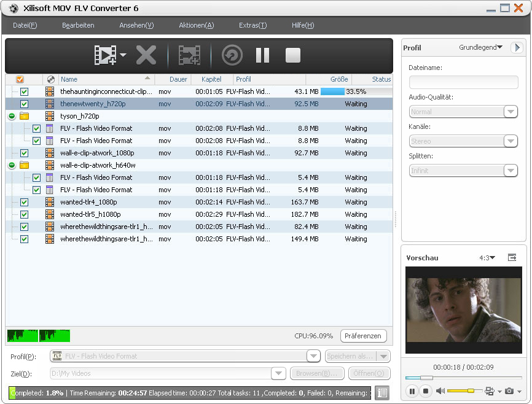Uncheck first FLV checkbox under tyson_h720p
Image resolution: width=532 pixels, height=404 pixels.
point(36,128)
